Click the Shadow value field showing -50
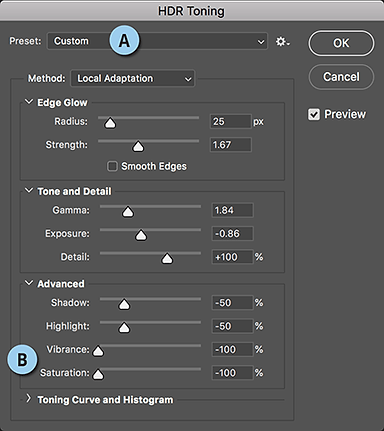This screenshot has height=431, width=384. pos(232,303)
